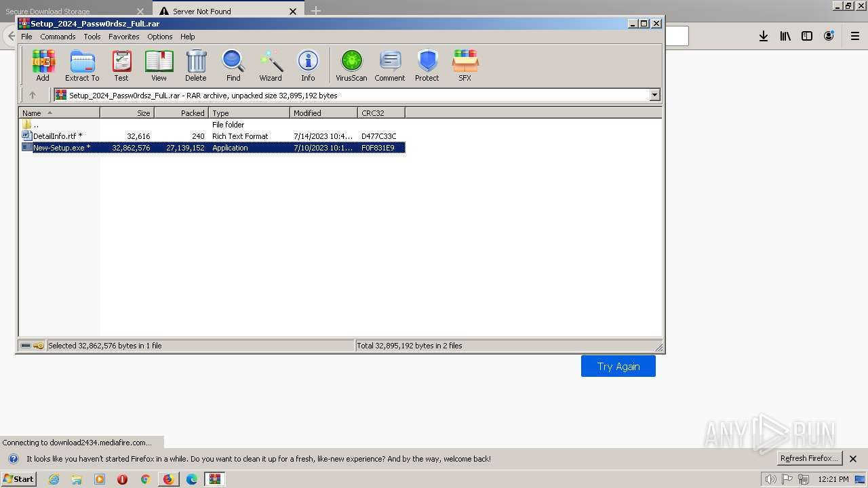Click the WinRAR window title bar icon

24,23
